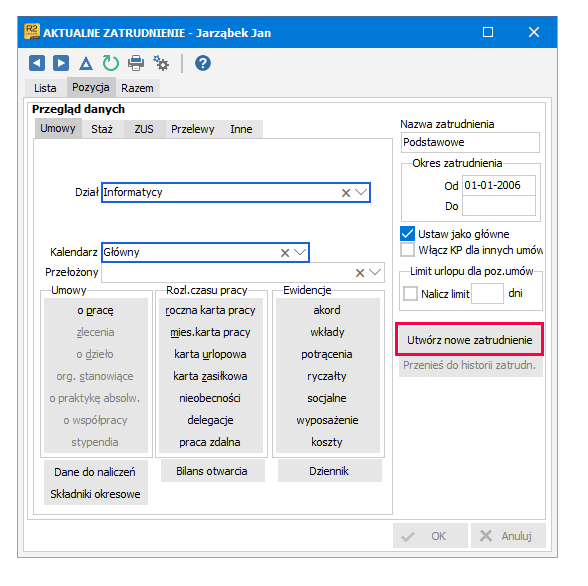
Task: Open the 'ryczałty' records button
Action: (327, 376)
